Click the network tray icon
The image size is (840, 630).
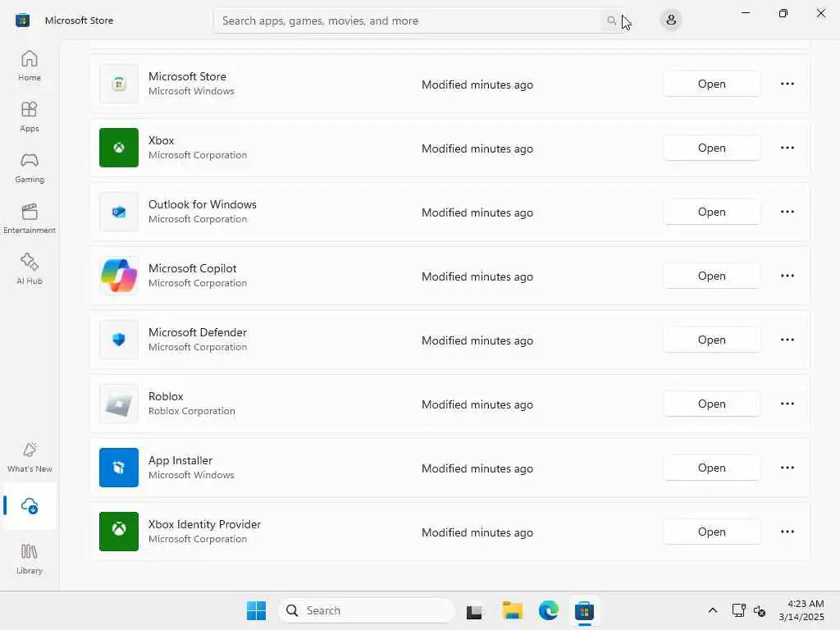coord(739,610)
